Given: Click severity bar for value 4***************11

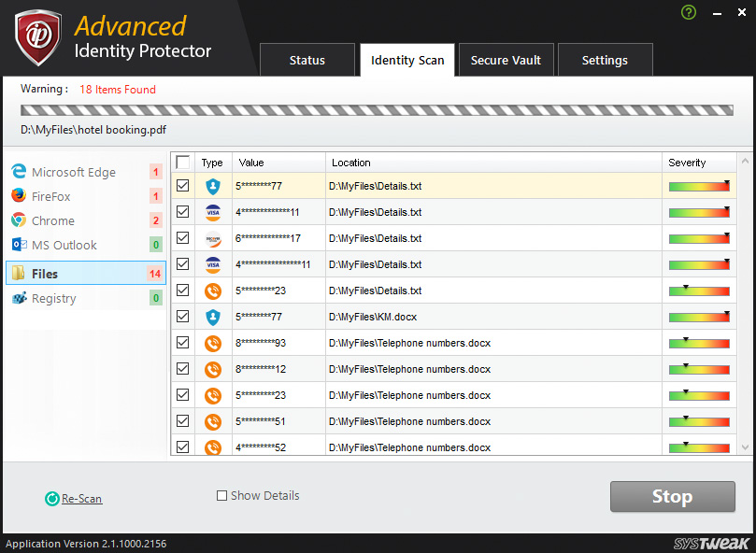Looking at the screenshot, I should tap(699, 264).
